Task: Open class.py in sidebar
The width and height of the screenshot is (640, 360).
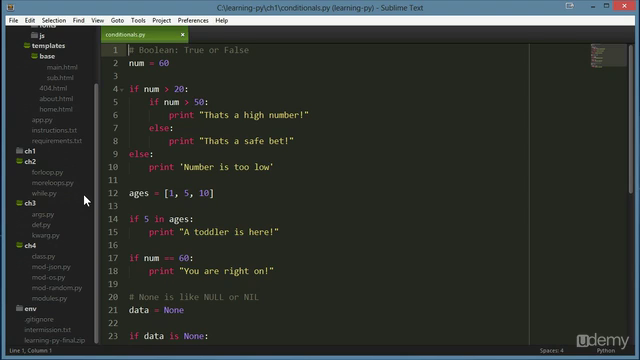Action: (43, 256)
